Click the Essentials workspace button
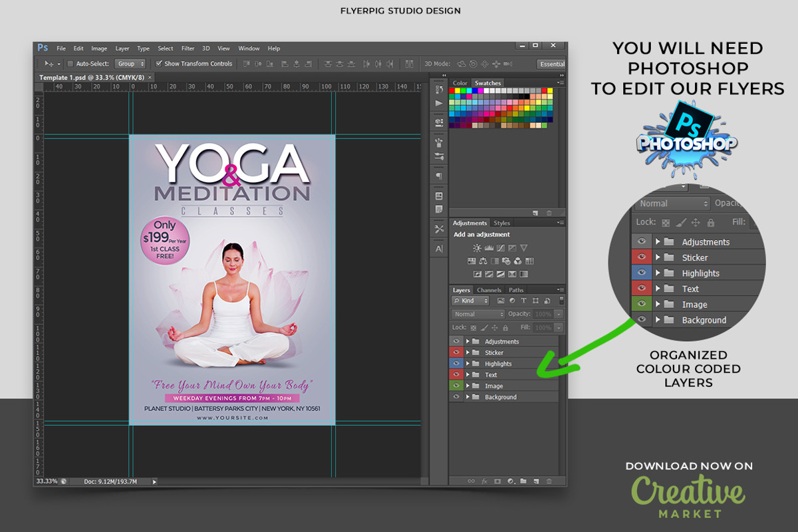Screen dimensions: 798x532 point(552,64)
